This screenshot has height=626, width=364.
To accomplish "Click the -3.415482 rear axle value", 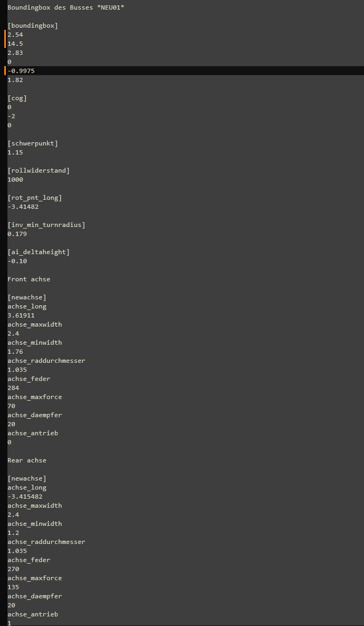I will coord(25,497).
